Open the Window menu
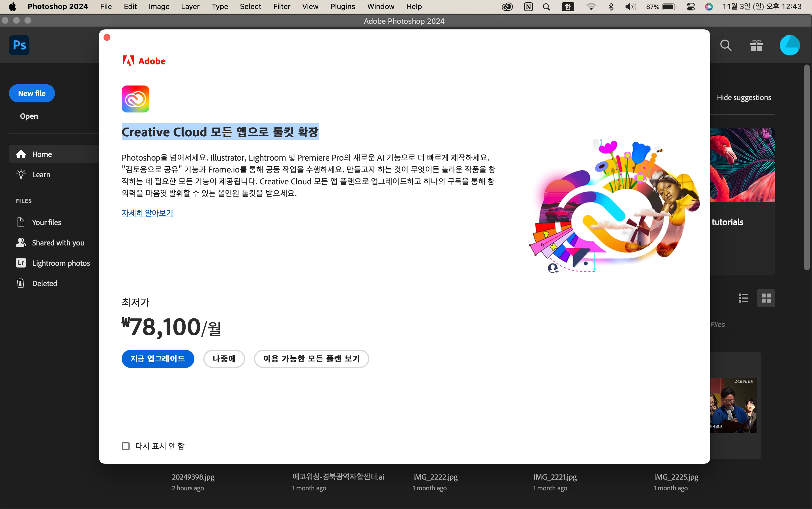This screenshot has width=812, height=509. pyautogui.click(x=381, y=7)
